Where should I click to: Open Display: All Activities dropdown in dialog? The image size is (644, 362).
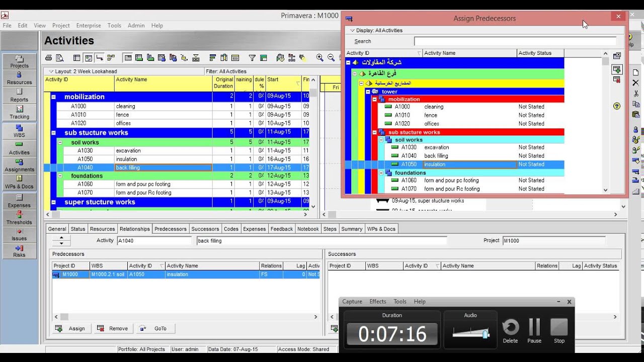[x=377, y=30]
